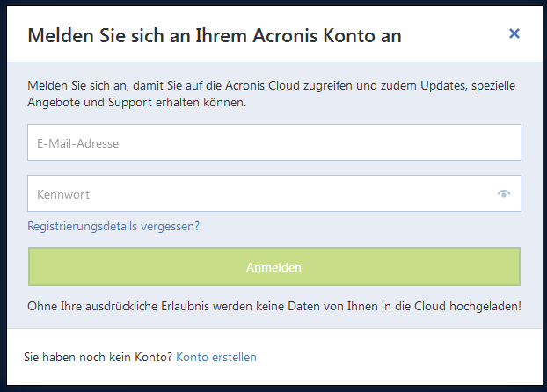
Task: Click the E-Mail-Adresse input field
Action: [x=274, y=142]
